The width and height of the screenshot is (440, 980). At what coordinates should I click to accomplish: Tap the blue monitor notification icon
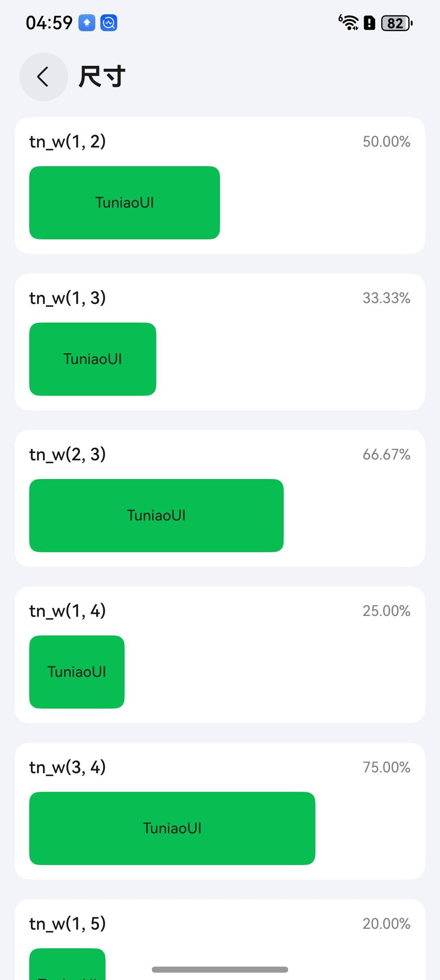[x=109, y=23]
